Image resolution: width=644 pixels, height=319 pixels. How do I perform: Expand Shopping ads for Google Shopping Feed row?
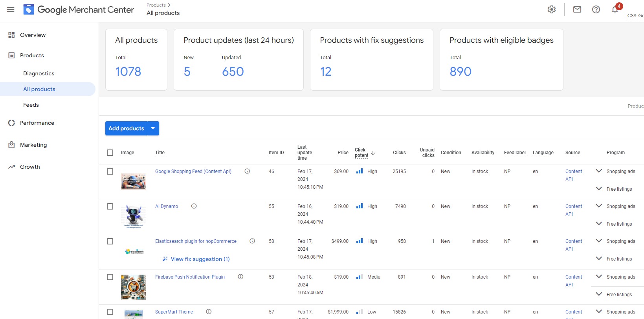tap(599, 171)
